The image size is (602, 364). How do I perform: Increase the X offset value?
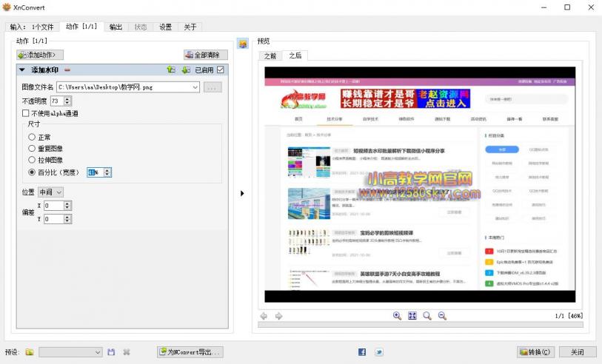coord(67,203)
